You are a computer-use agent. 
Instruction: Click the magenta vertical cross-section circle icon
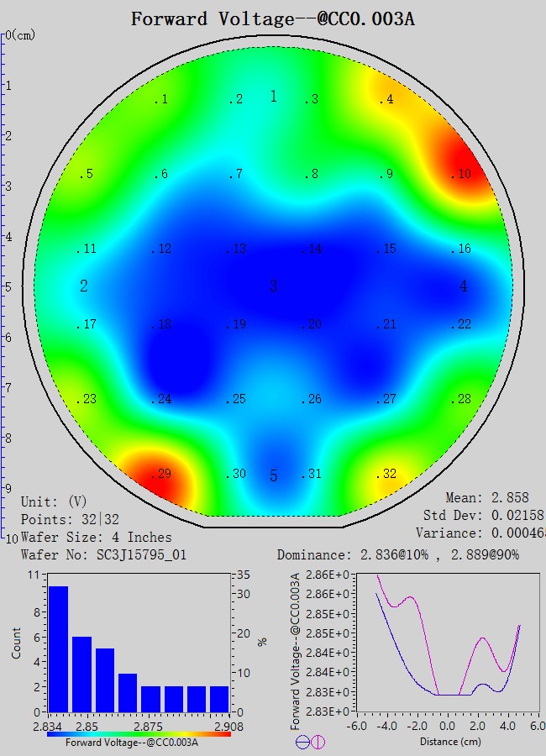(318, 742)
